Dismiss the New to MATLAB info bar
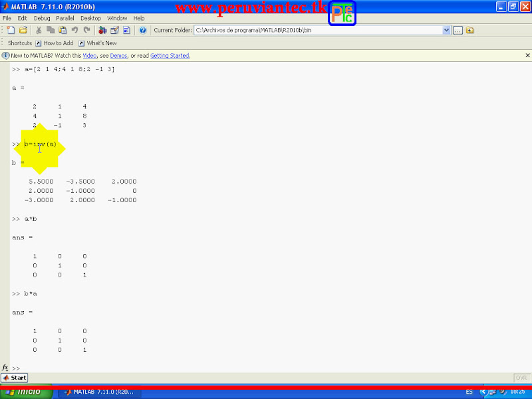Screen dimensions: 532x399 click(527, 55)
